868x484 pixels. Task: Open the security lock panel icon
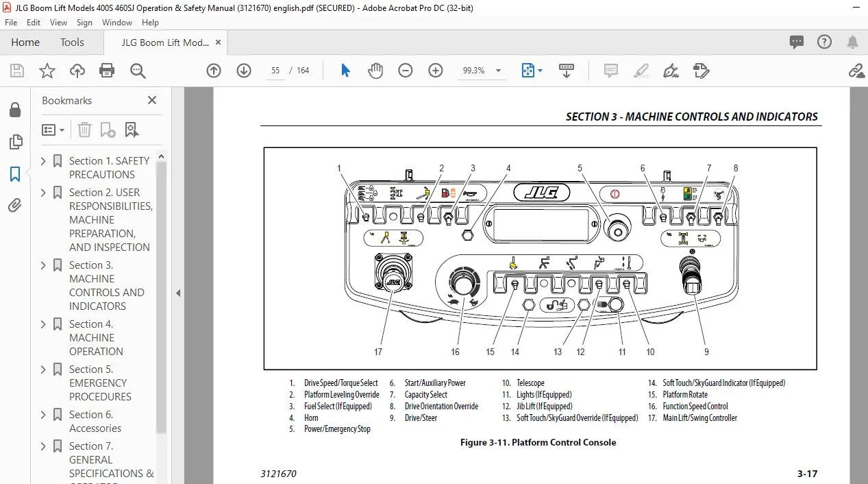tap(14, 110)
